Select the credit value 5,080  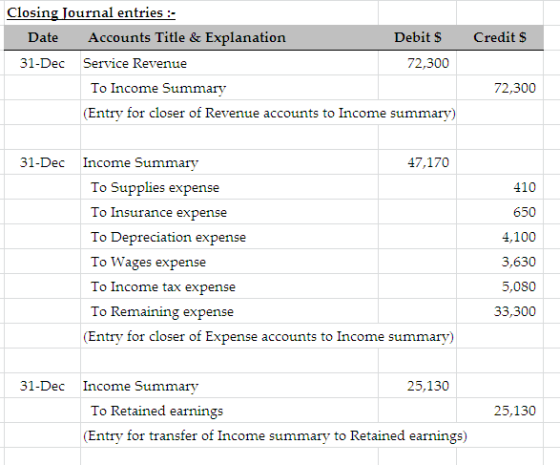click(x=519, y=287)
